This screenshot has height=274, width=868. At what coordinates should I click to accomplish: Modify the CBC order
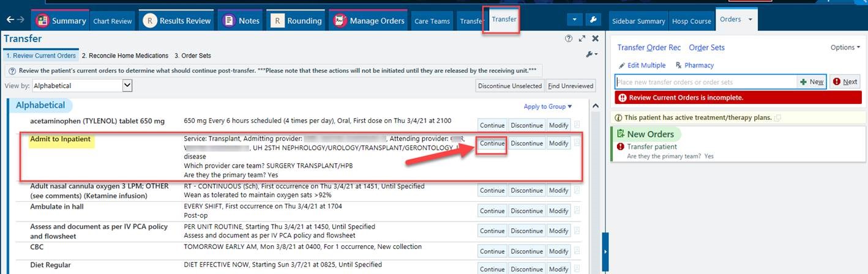[x=558, y=251]
